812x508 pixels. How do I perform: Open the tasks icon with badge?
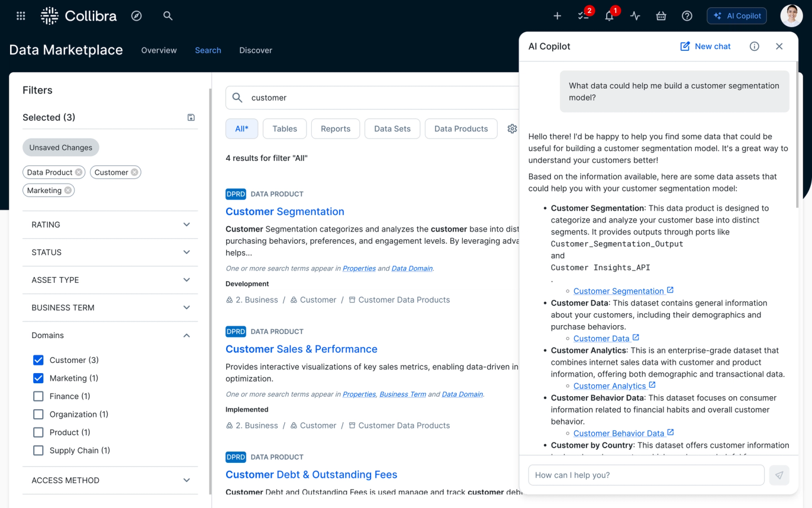point(583,16)
